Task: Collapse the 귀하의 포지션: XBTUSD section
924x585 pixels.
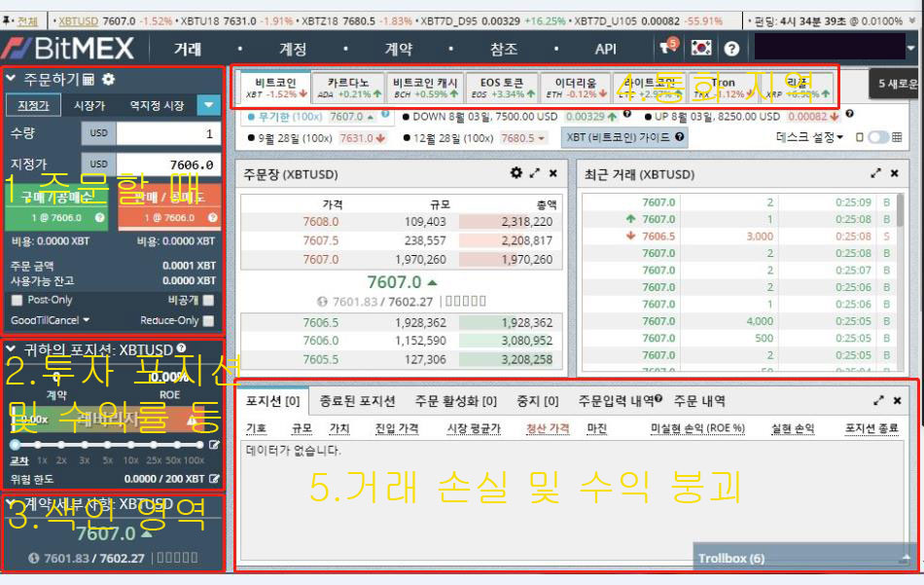Action: point(11,349)
